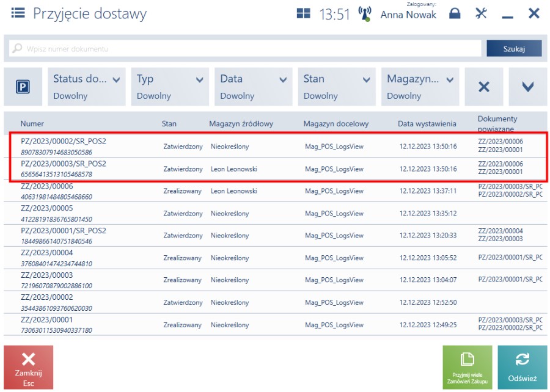The height and width of the screenshot is (392, 550).
Task: Minimize the application window
Action: pos(507,16)
